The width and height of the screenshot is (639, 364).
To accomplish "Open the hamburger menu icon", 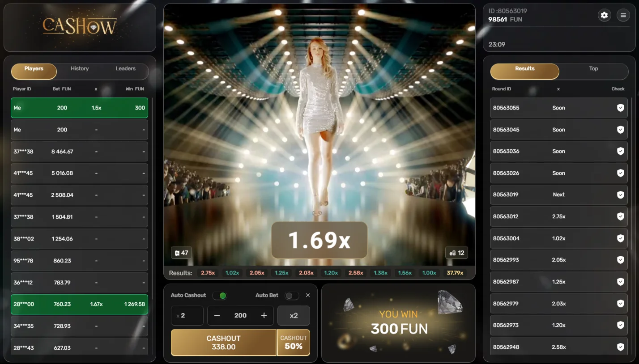I will tap(623, 15).
